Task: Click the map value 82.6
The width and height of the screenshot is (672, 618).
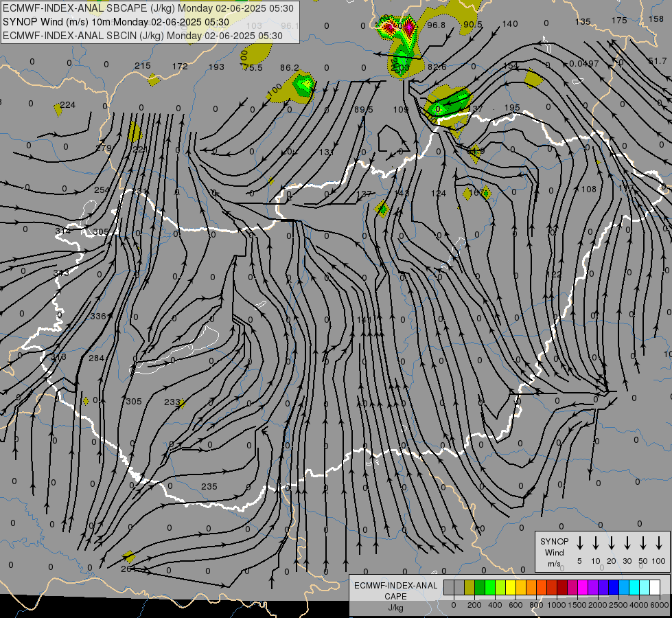Action: [x=437, y=67]
